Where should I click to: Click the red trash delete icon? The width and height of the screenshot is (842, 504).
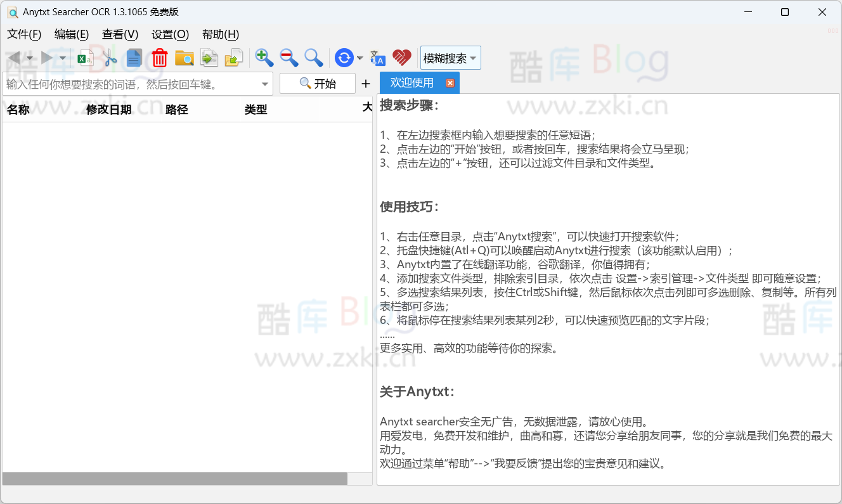click(x=159, y=58)
